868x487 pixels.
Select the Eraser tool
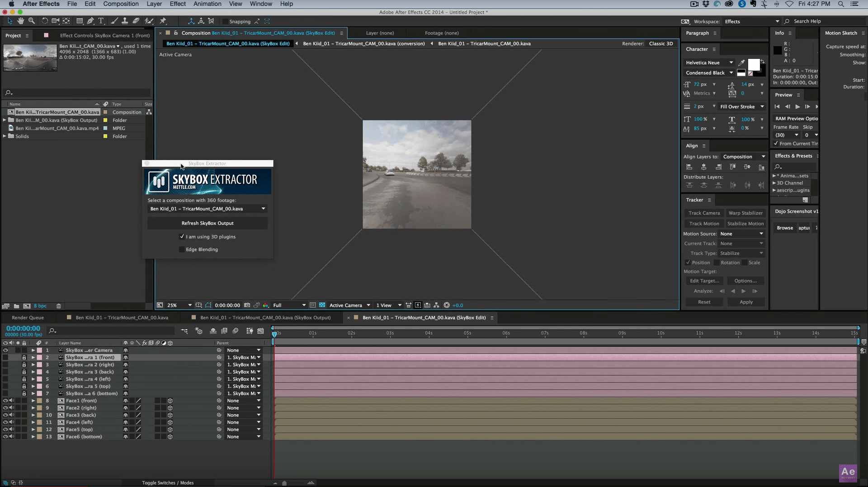click(136, 21)
